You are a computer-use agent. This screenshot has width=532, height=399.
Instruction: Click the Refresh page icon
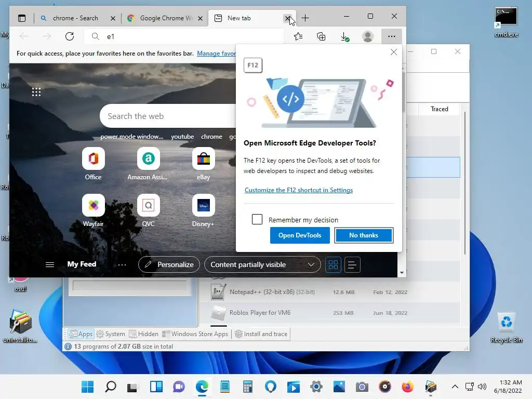click(70, 36)
